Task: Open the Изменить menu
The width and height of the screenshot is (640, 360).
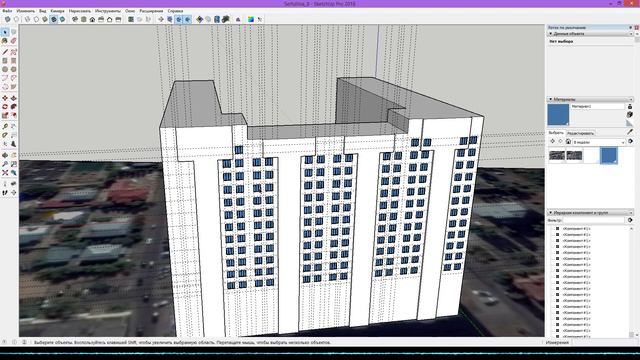Action: (25, 11)
